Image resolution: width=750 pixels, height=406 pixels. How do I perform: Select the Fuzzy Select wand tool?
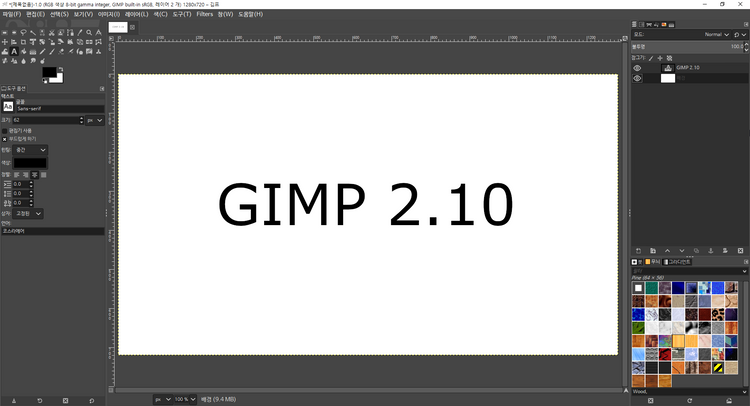[x=33, y=33]
